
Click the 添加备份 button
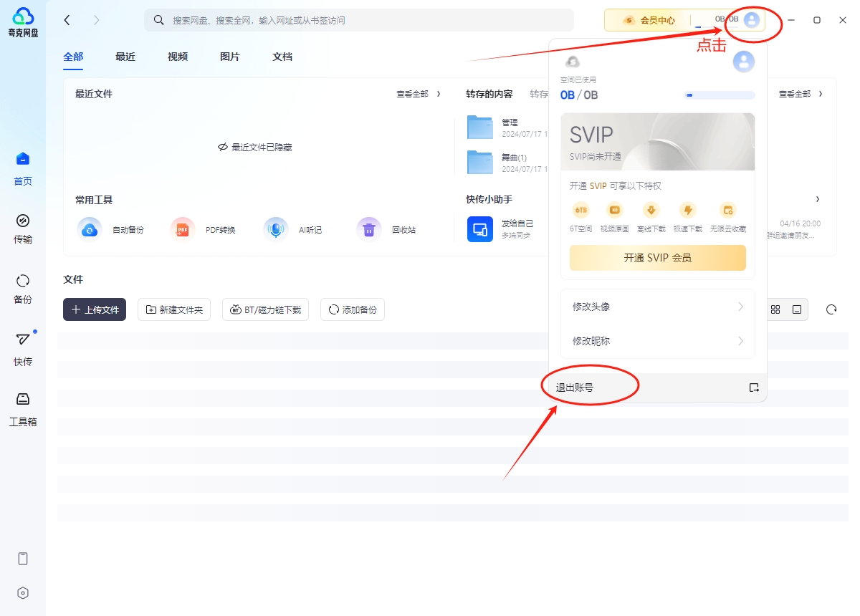pyautogui.click(x=353, y=309)
